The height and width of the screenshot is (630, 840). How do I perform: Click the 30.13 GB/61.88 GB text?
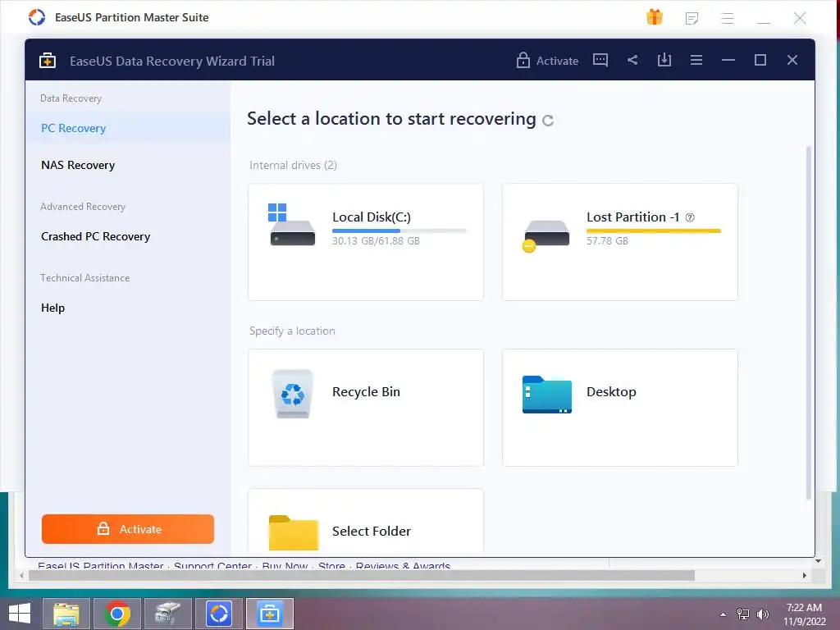pyautogui.click(x=376, y=240)
